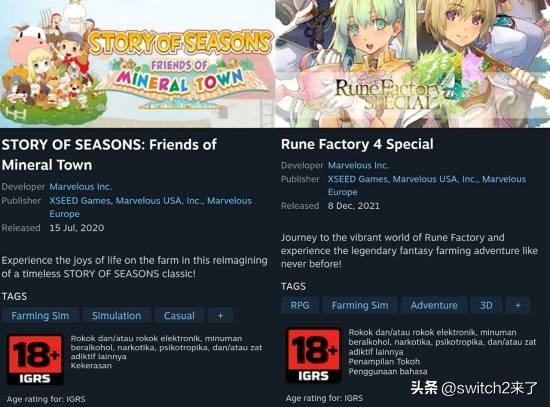
Task: Select the Adventure tag
Action: pyautogui.click(x=434, y=305)
